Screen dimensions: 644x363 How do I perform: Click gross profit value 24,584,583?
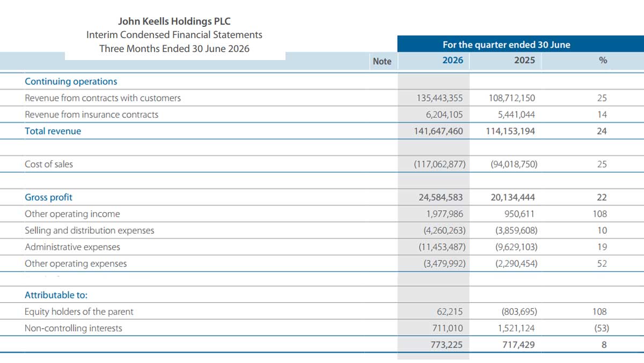[441, 197]
